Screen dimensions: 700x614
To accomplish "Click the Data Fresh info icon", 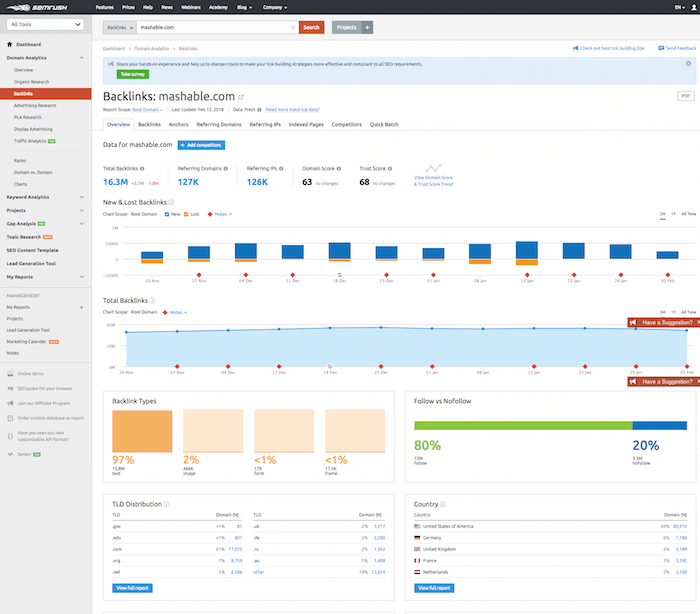I will (x=259, y=110).
